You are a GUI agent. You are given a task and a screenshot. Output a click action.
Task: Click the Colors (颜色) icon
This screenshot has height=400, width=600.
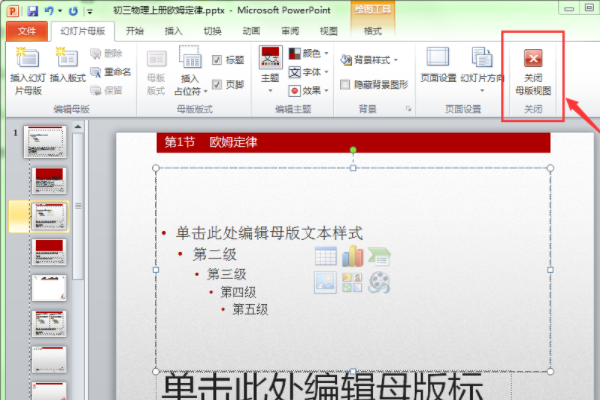294,53
